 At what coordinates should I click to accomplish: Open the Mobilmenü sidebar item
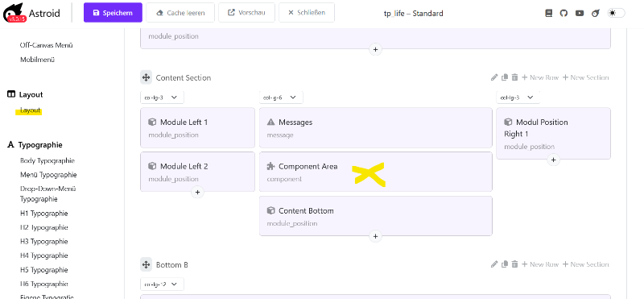click(x=37, y=60)
